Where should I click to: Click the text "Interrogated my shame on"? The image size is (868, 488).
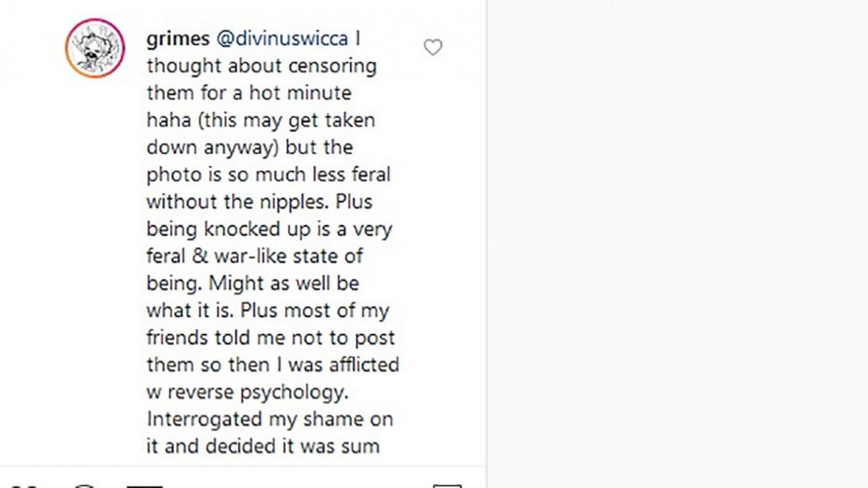[269, 419]
